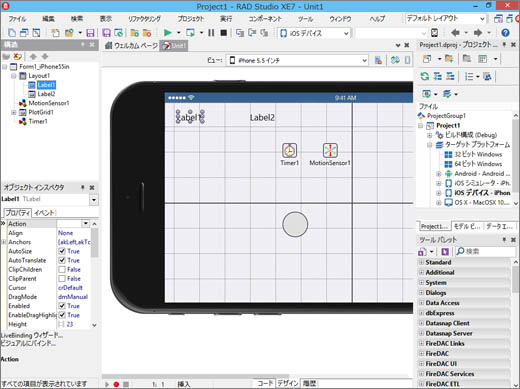Open the default layout dropdown
Image resolution: width=520 pixels, height=389 pixels.
coord(482,19)
